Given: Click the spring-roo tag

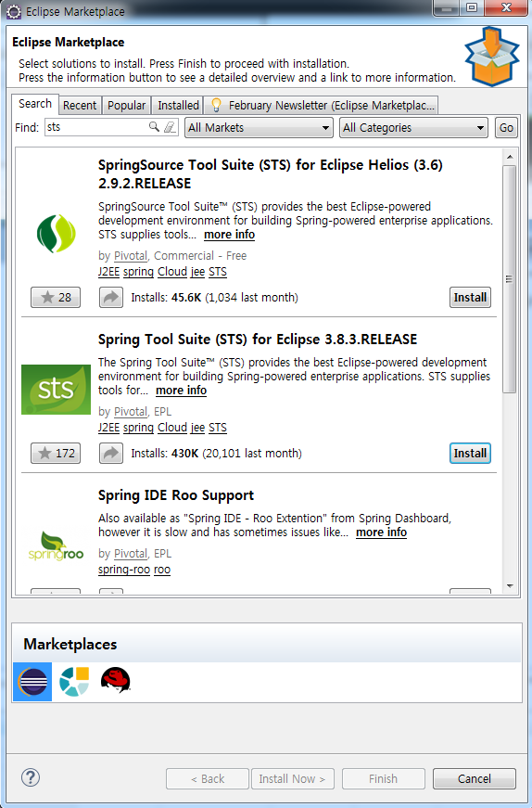Looking at the screenshot, I should 124,570.
